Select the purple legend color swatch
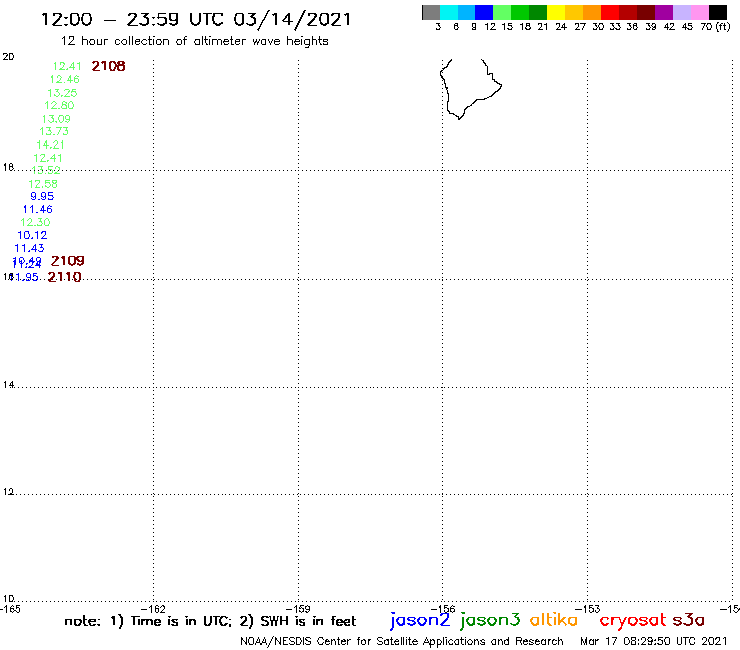The width and height of the screenshot is (740, 650). pos(664,12)
